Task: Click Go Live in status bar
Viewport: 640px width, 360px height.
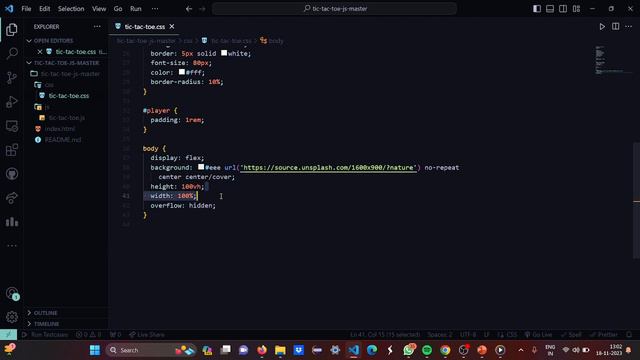Action: click(538, 335)
